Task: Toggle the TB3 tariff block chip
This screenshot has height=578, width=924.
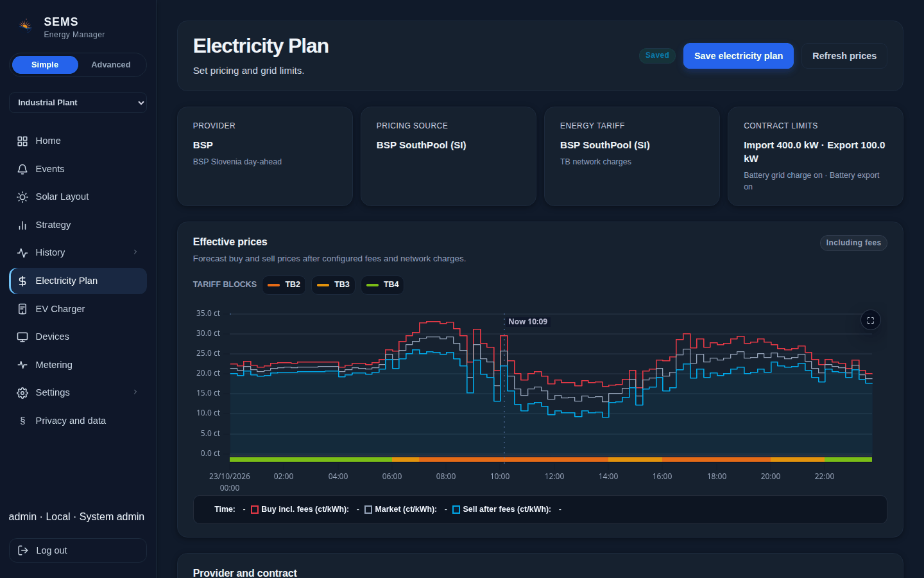Action: pos(333,285)
